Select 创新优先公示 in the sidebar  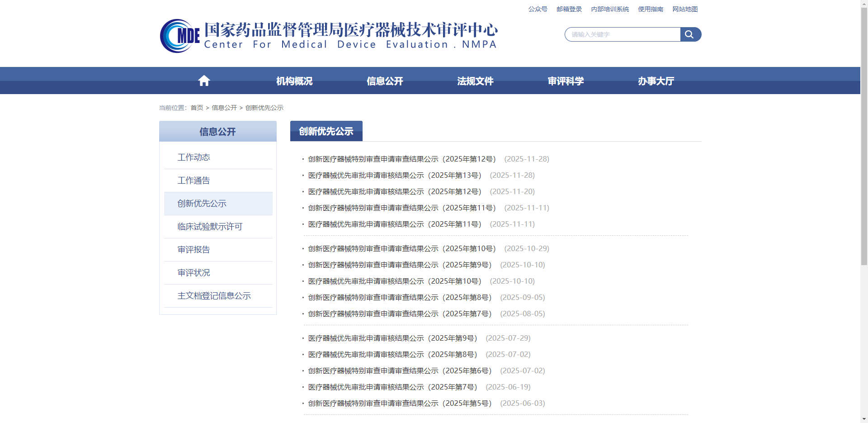(x=218, y=204)
